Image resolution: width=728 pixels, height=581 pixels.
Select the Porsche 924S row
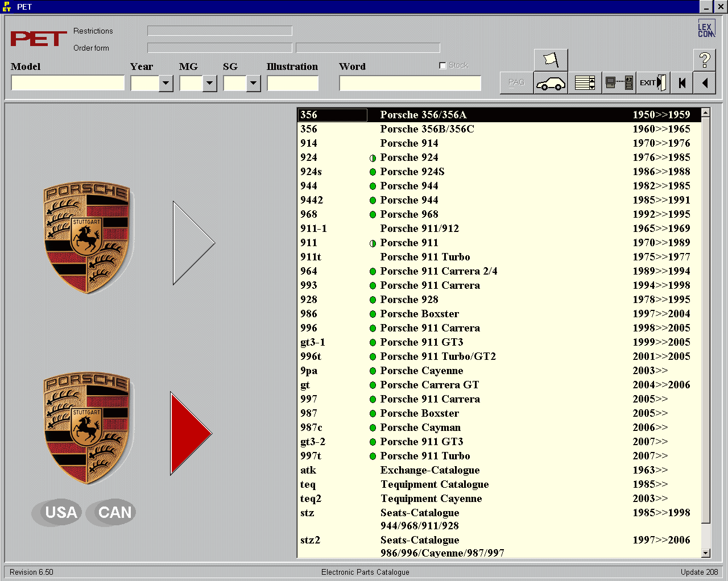tap(499, 172)
